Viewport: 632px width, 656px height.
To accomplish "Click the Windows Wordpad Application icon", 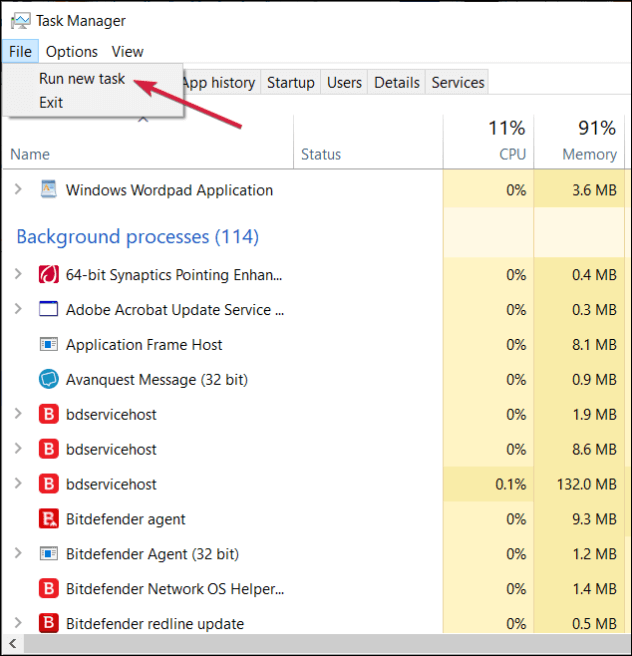I will [x=48, y=190].
